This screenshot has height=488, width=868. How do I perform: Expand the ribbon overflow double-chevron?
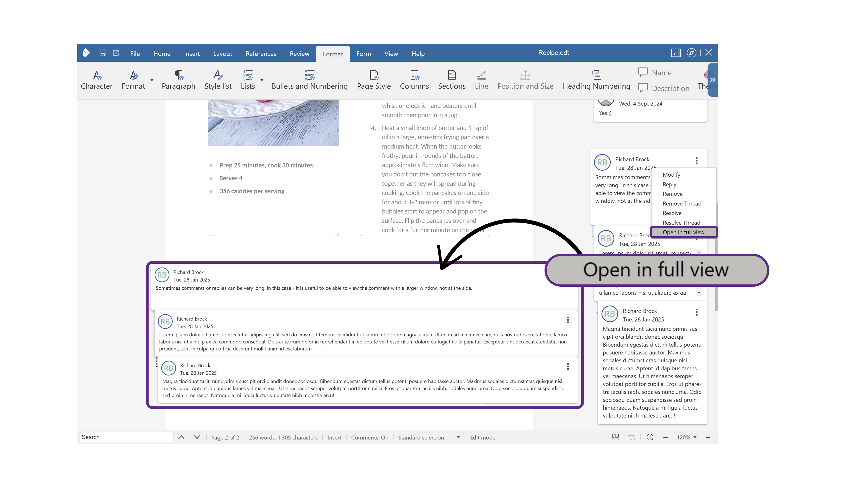click(713, 80)
